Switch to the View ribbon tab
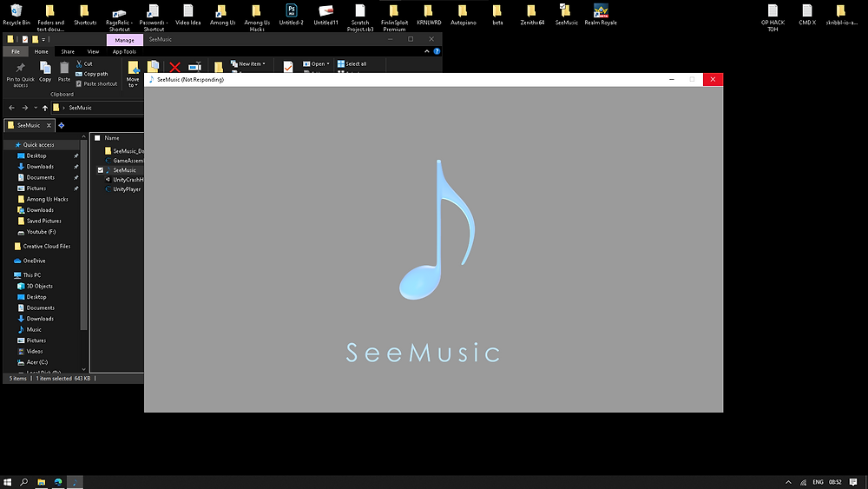The image size is (868, 489). (x=93, y=51)
